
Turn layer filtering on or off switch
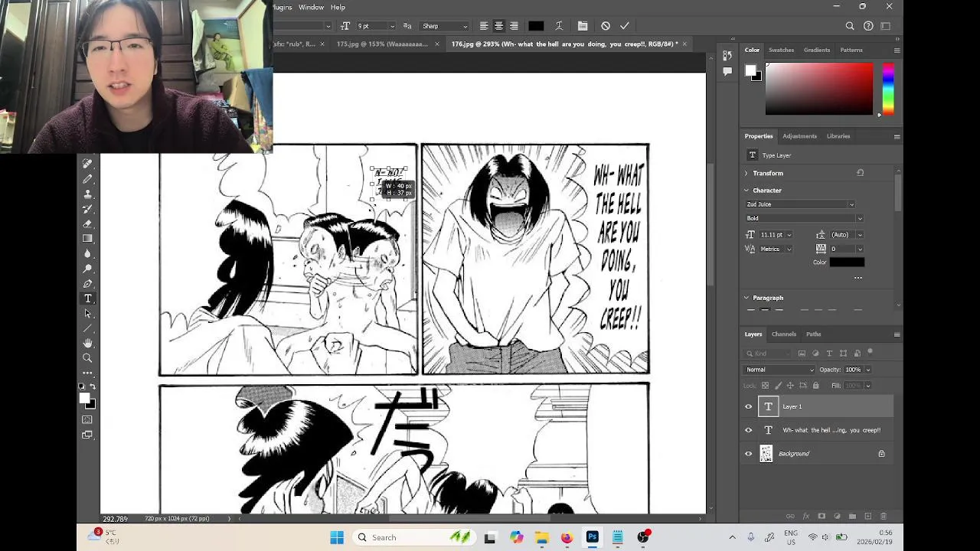point(871,353)
